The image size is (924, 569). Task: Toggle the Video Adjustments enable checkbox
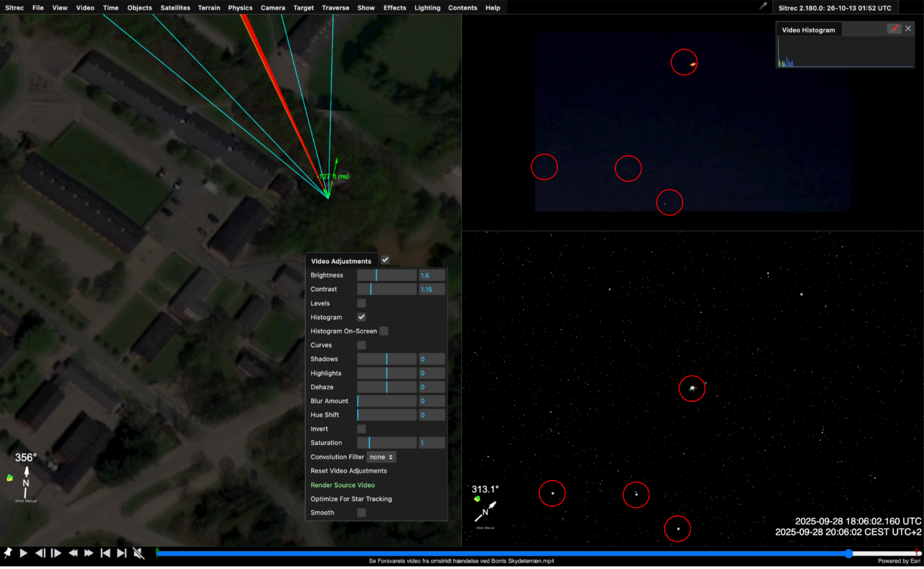385,260
